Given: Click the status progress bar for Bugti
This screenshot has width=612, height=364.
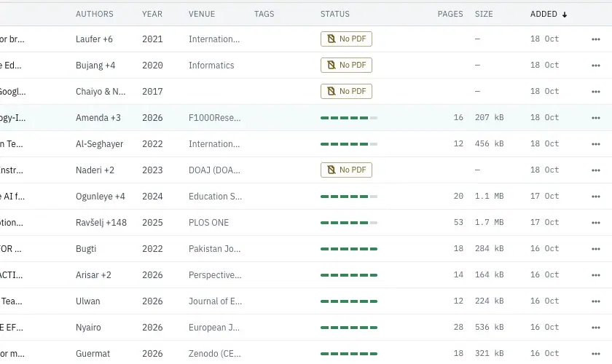Looking at the screenshot, I should coord(349,249).
